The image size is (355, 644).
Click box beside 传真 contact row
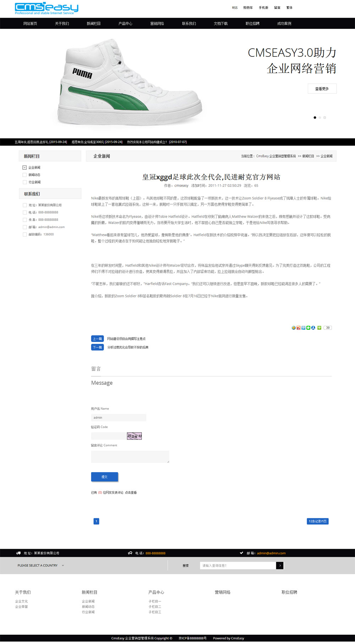coord(24,220)
